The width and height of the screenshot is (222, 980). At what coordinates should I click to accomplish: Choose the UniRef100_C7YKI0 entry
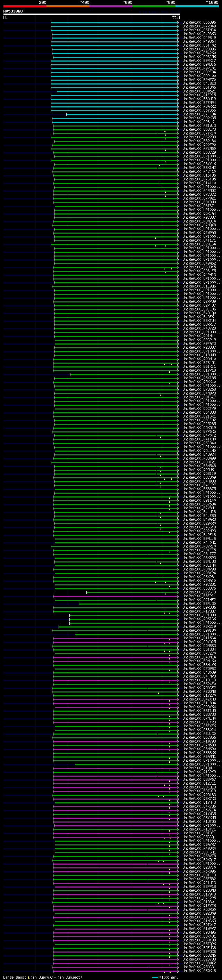[199, 133]
